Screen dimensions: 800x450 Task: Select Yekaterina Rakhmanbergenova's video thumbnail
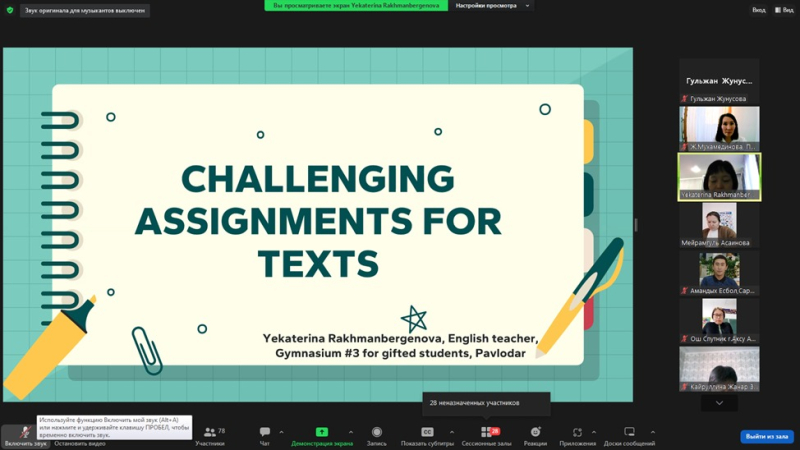[719, 176]
